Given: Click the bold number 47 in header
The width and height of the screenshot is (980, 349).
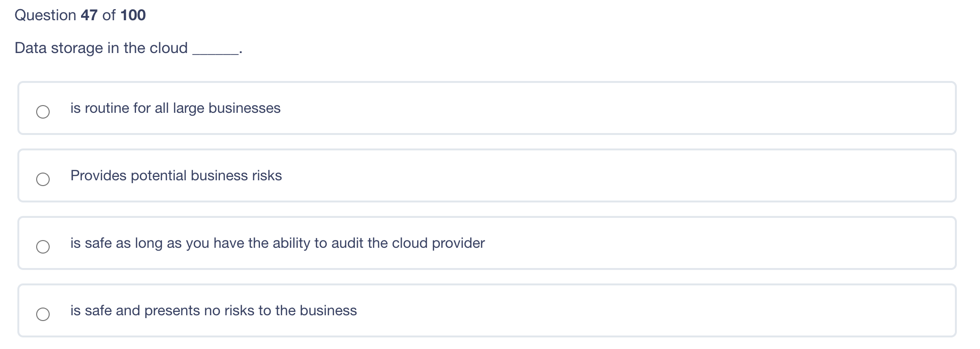Looking at the screenshot, I should [x=89, y=15].
